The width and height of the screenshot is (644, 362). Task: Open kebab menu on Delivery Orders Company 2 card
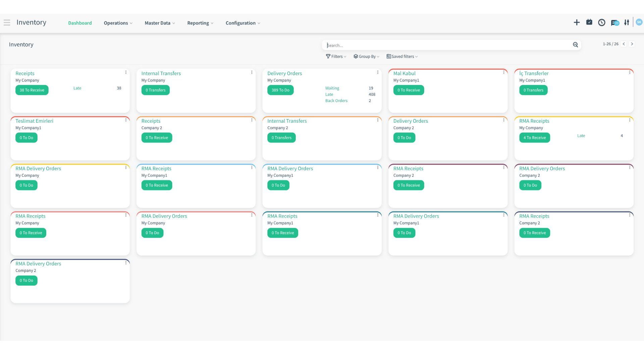click(504, 120)
